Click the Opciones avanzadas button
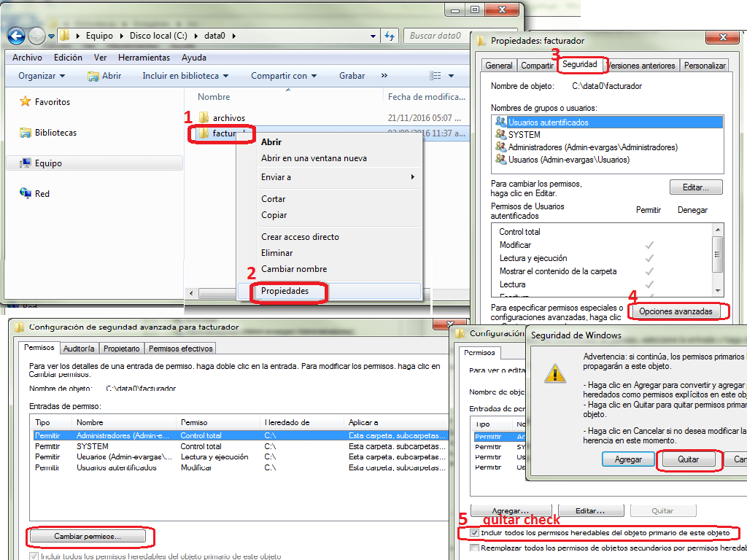Screen dimensions: 747x560 [x=675, y=311]
